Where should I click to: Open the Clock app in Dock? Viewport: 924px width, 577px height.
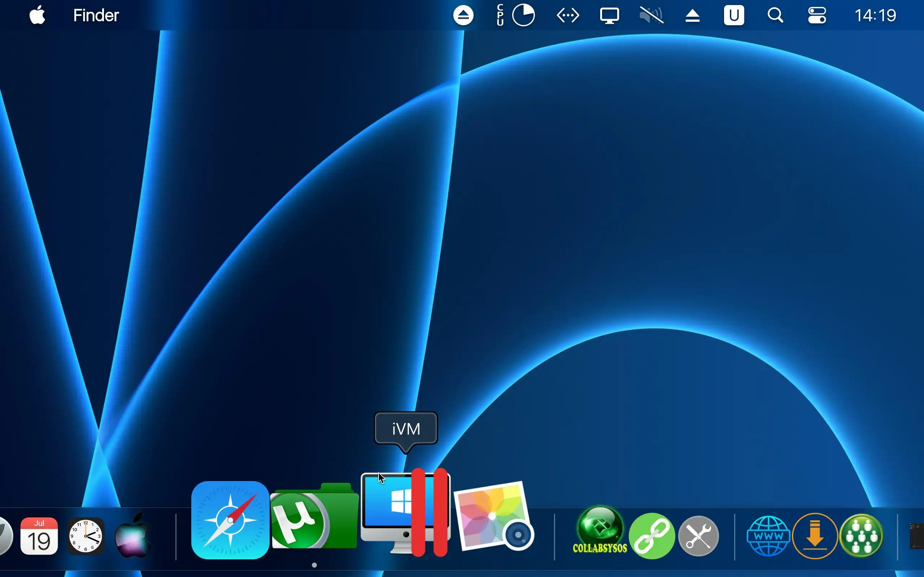[86, 536]
